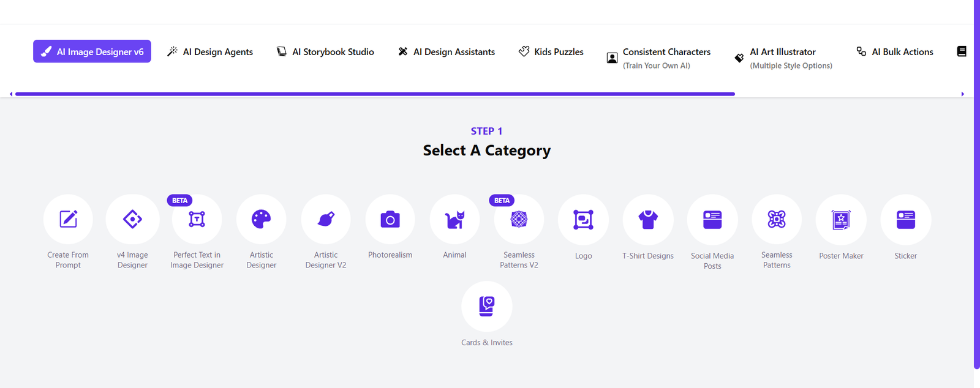Choose the Animal cat icon
Image resolution: width=980 pixels, height=388 pixels.
click(454, 219)
